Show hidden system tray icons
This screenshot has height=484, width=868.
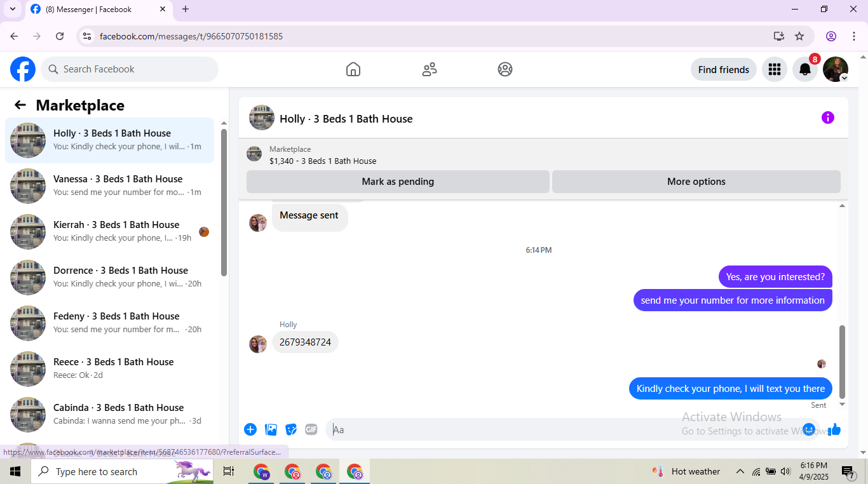740,471
